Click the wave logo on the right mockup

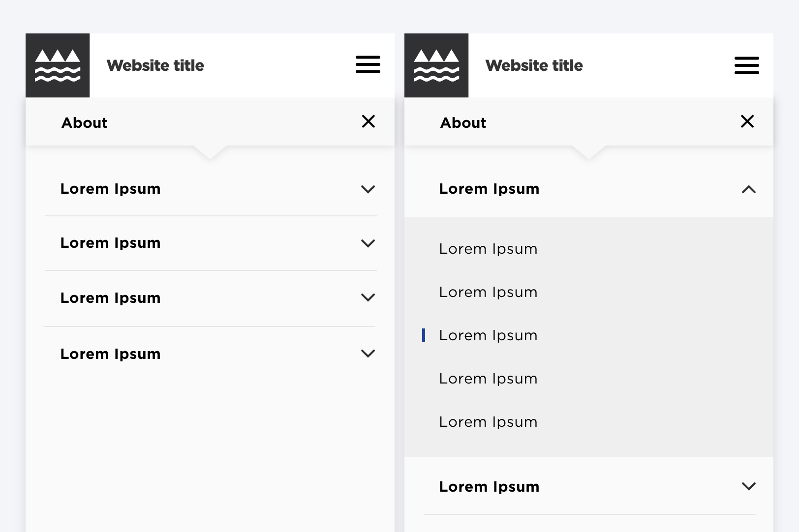click(436, 65)
